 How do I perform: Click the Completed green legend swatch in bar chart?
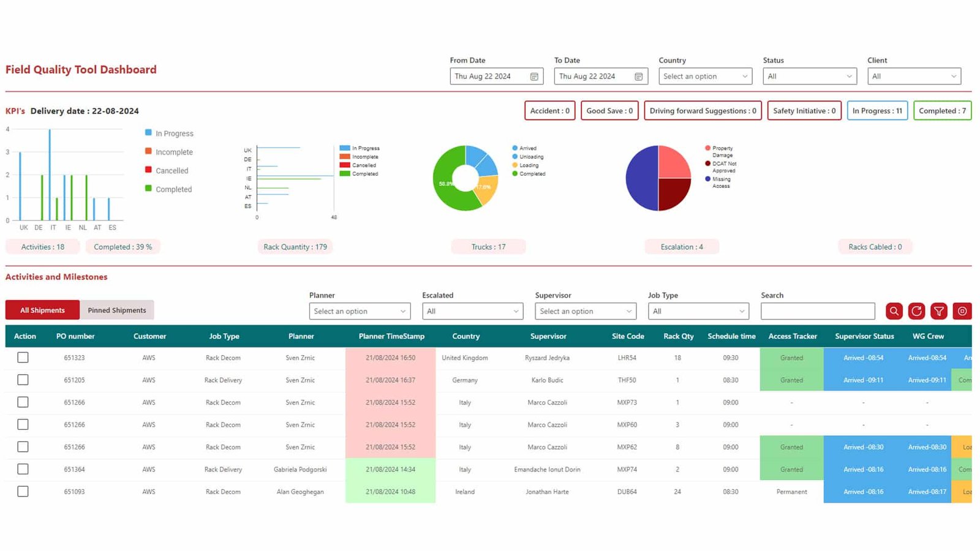pos(148,189)
